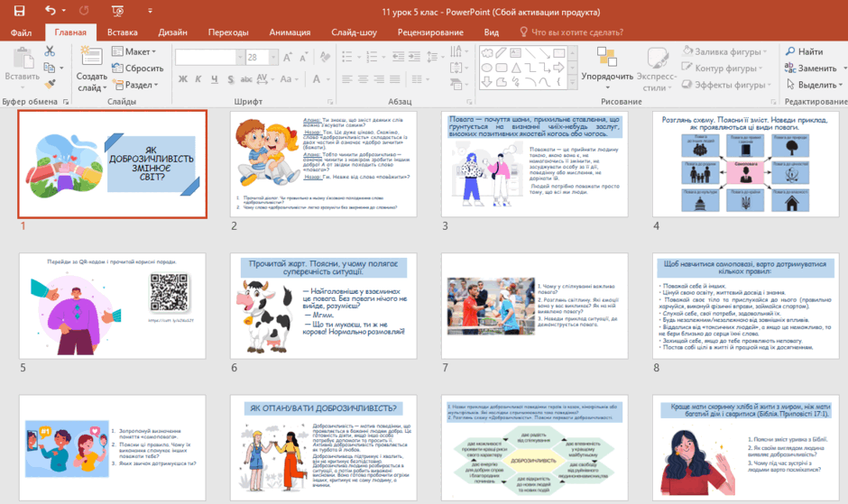Expand the Раздел section dropdown
Viewport: 848px width, 504px height.
[134, 85]
